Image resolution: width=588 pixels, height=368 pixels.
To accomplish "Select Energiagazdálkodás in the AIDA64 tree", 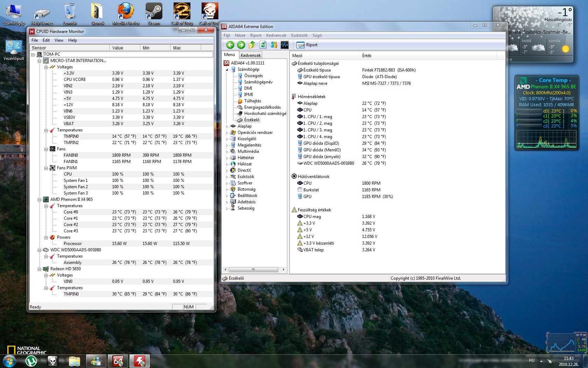I will [262, 107].
